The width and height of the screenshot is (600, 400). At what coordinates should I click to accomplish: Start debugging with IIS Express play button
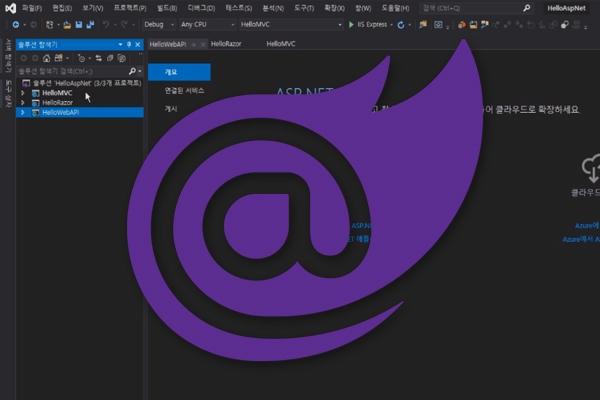click(351, 24)
